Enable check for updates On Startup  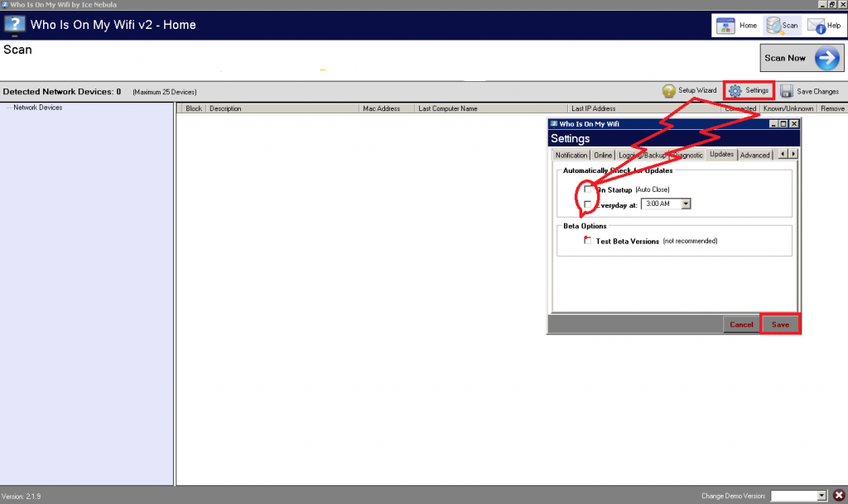pyautogui.click(x=587, y=189)
